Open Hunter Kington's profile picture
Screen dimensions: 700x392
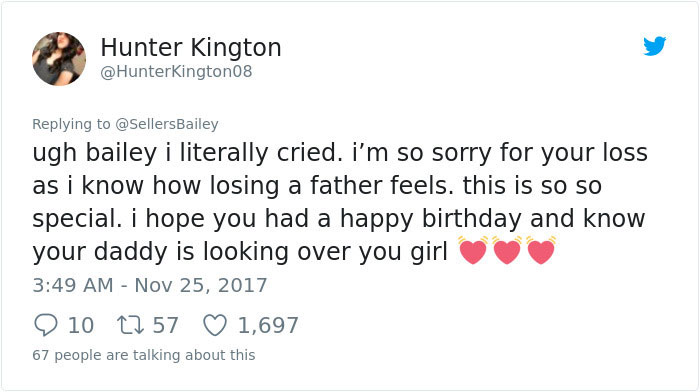pos(59,58)
